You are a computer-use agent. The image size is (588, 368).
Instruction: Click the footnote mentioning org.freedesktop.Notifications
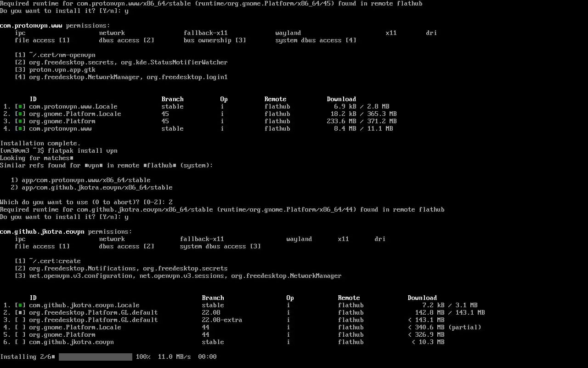[121, 269]
